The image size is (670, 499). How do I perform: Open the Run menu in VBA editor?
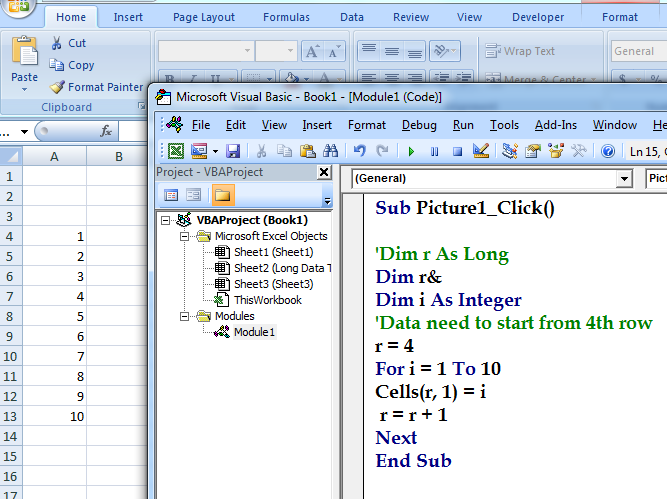click(x=463, y=125)
